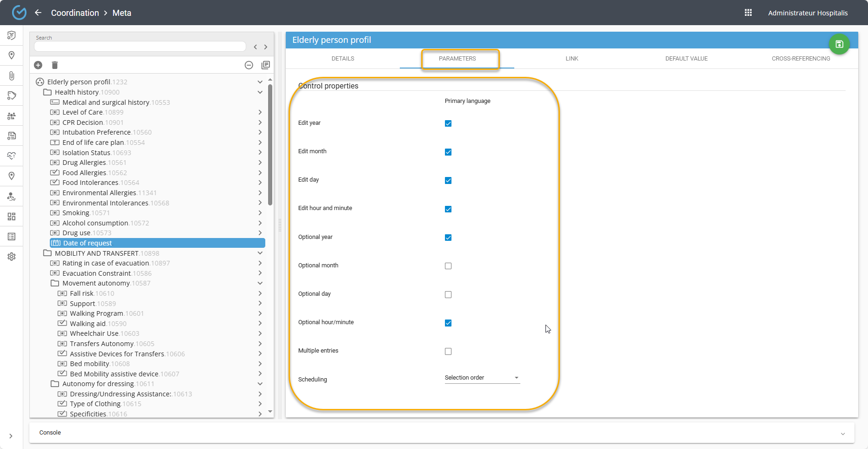Enable the Optional month checkbox
This screenshot has height=449, width=868.
pos(448,266)
